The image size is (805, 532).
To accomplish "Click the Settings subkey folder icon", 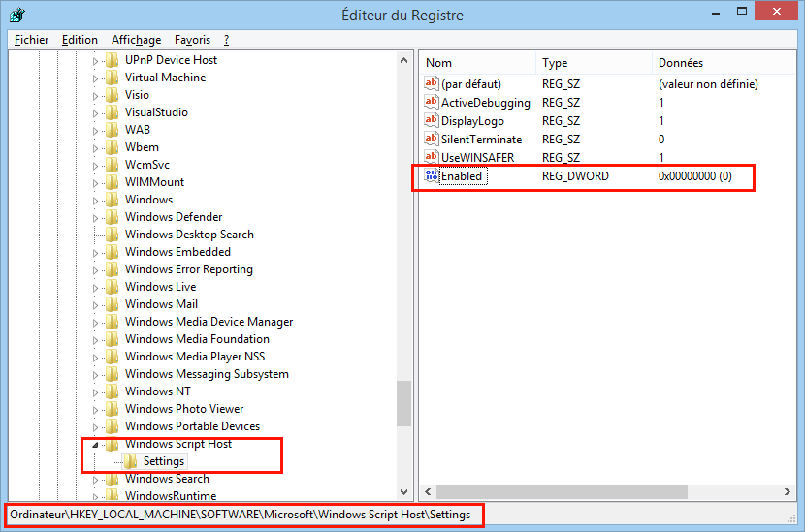I will (130, 461).
